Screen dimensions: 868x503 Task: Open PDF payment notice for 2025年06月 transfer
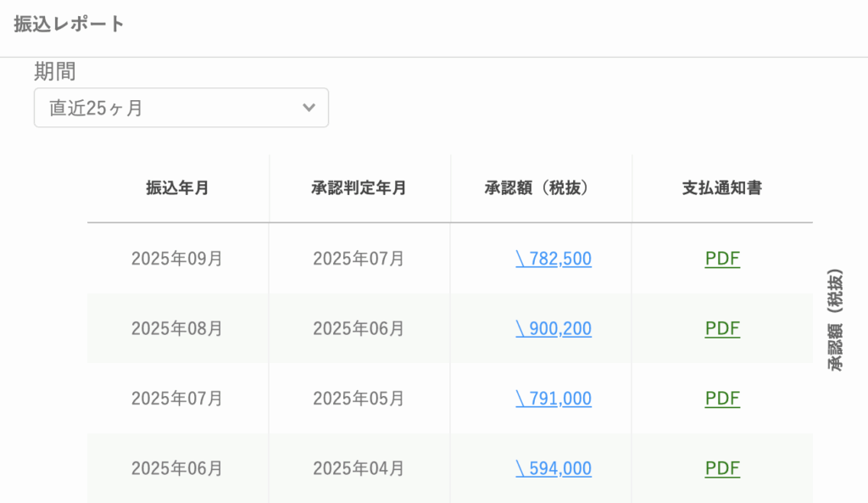point(722,468)
